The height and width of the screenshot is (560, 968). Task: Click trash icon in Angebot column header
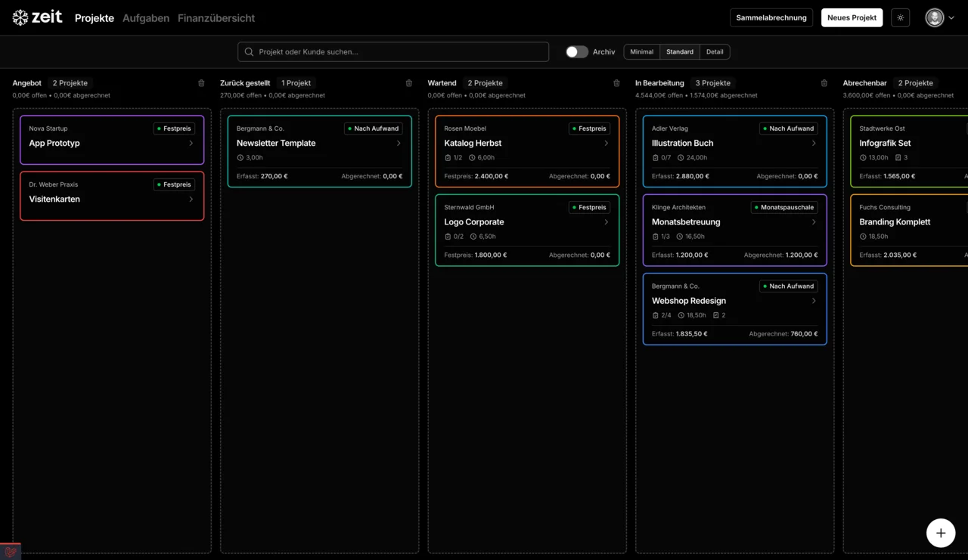pyautogui.click(x=201, y=83)
